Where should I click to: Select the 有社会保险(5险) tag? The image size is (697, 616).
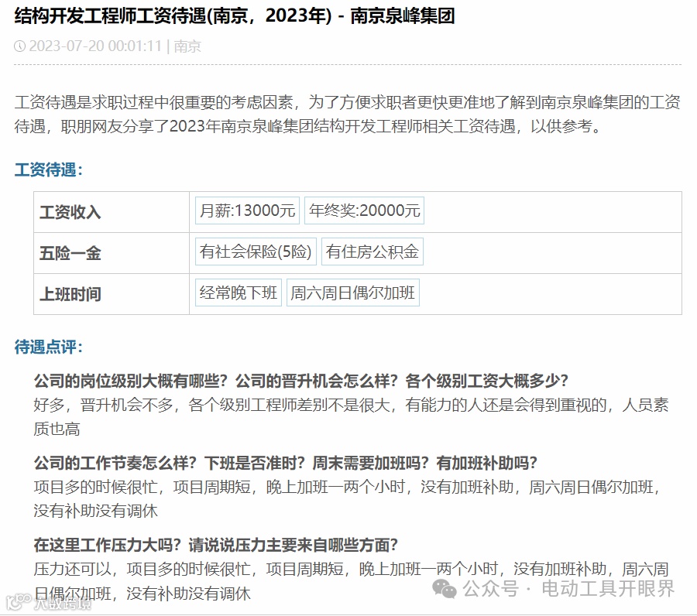[x=256, y=252]
